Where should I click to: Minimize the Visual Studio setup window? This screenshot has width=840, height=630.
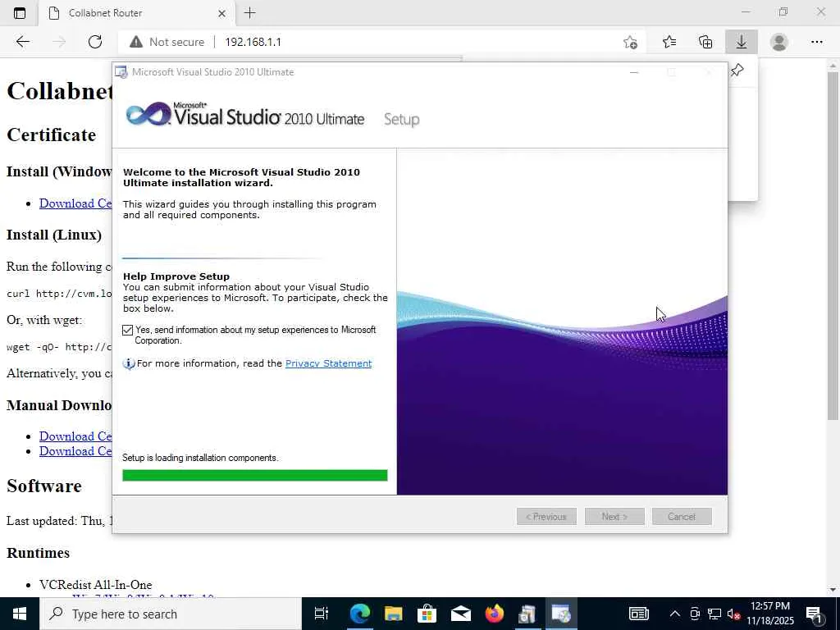(634, 72)
